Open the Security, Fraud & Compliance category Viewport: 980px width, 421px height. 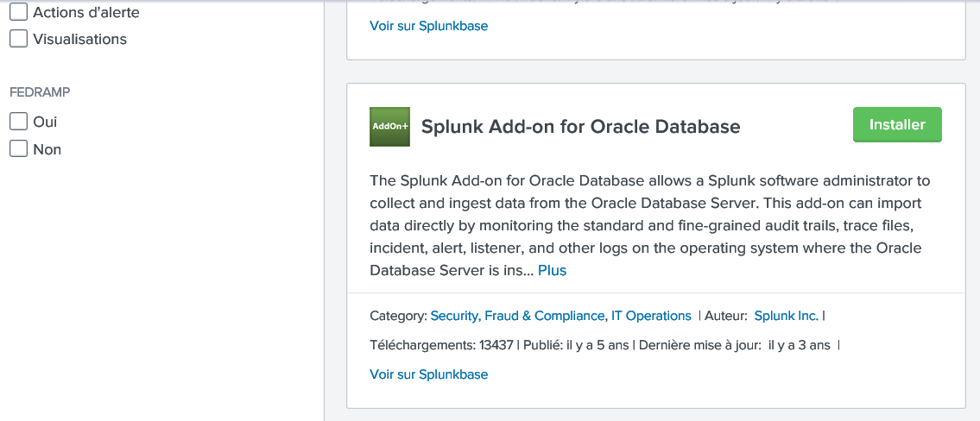(x=517, y=316)
